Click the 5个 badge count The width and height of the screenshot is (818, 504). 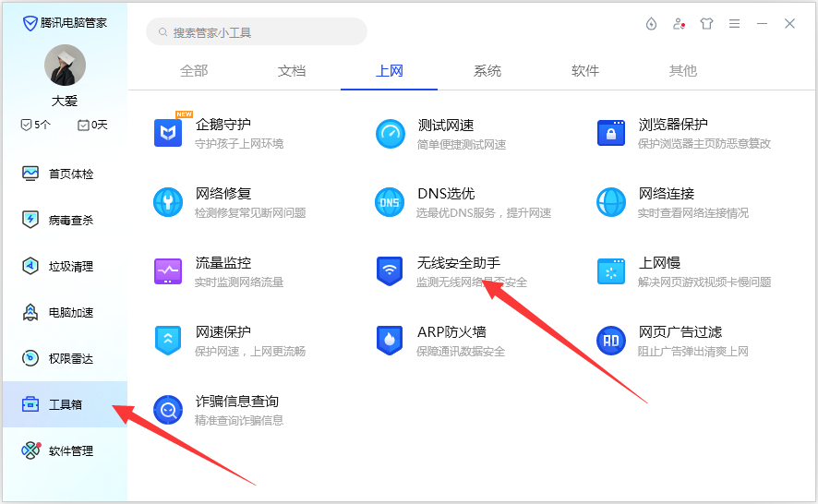coord(35,125)
